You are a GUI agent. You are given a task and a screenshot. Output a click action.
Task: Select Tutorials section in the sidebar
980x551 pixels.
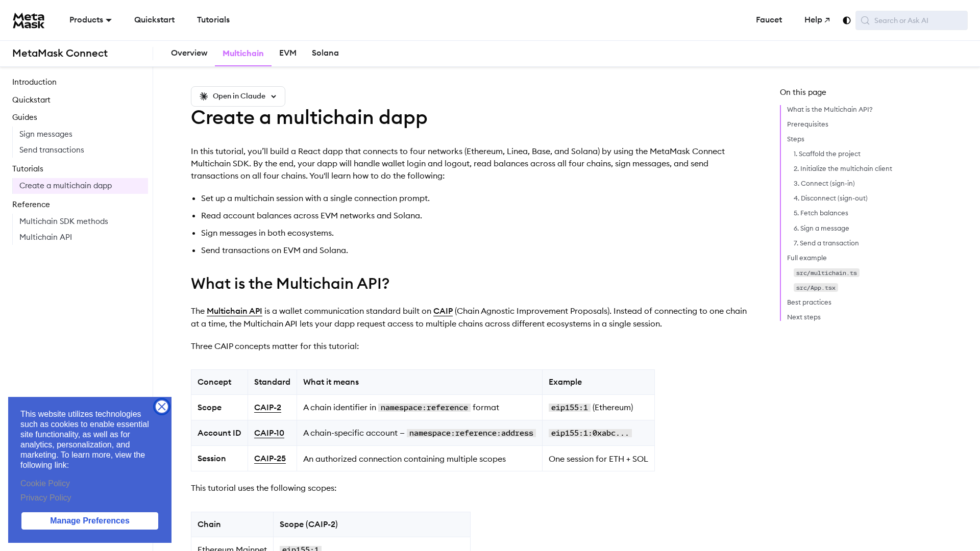(28, 169)
